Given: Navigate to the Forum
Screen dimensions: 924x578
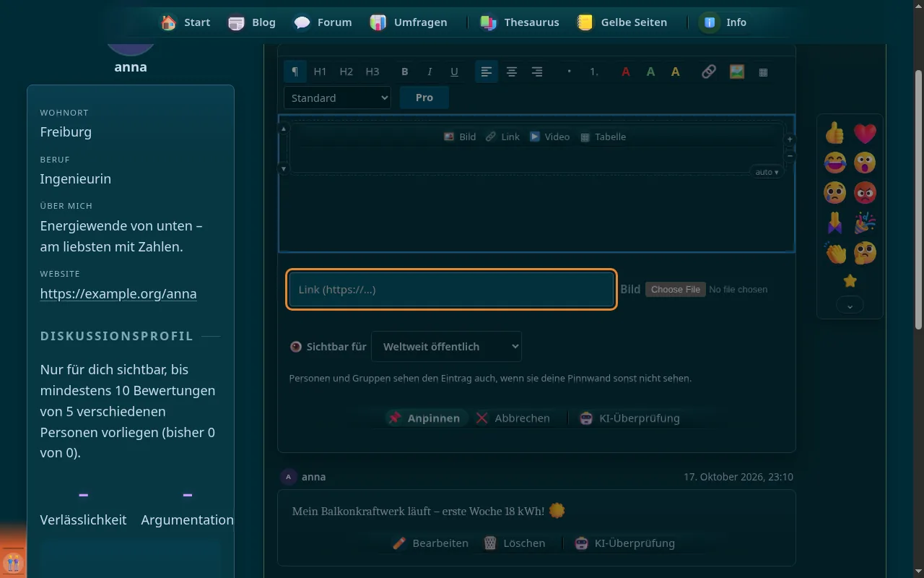Looking at the screenshot, I should [323, 22].
